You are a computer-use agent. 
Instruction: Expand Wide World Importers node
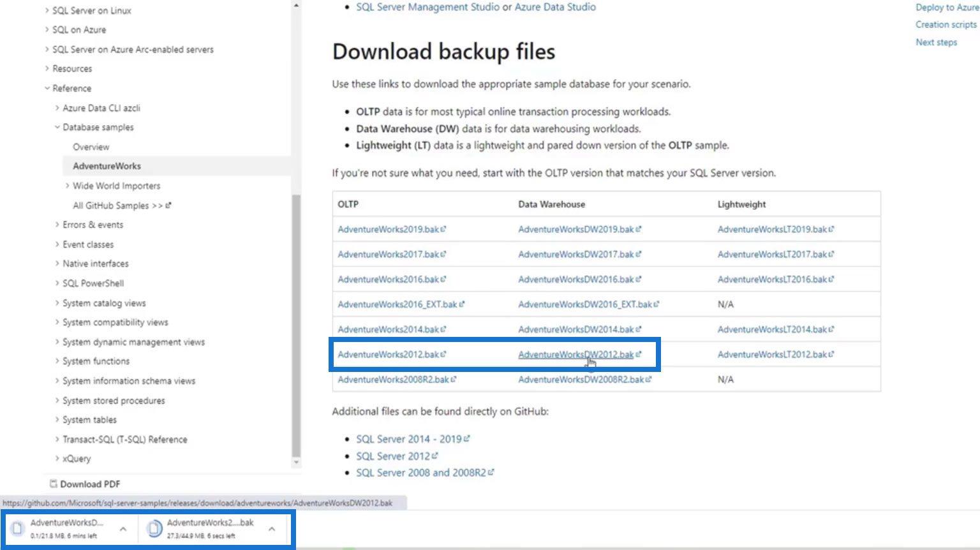(67, 186)
